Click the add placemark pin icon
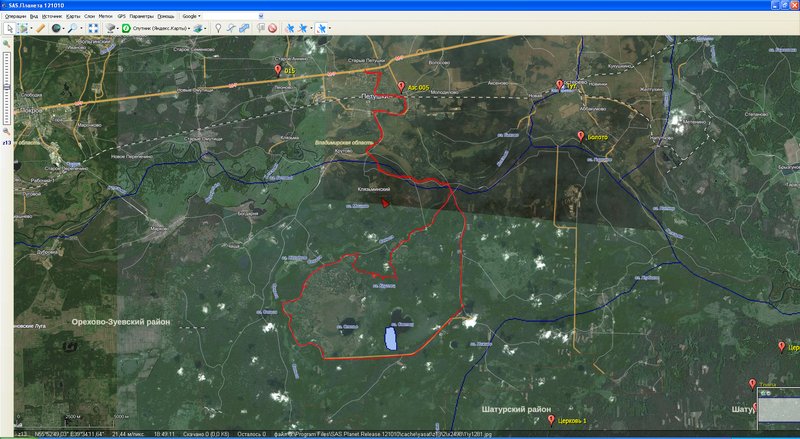 [x=218, y=28]
